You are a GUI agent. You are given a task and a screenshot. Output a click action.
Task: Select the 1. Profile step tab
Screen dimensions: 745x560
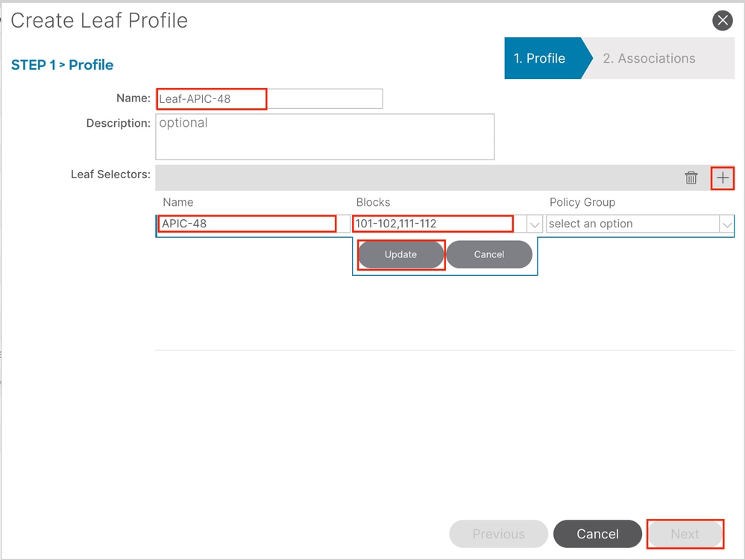coord(540,58)
